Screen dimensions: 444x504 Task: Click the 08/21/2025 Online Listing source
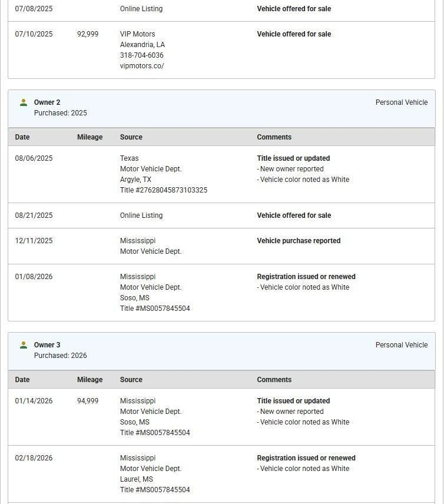[x=141, y=215]
